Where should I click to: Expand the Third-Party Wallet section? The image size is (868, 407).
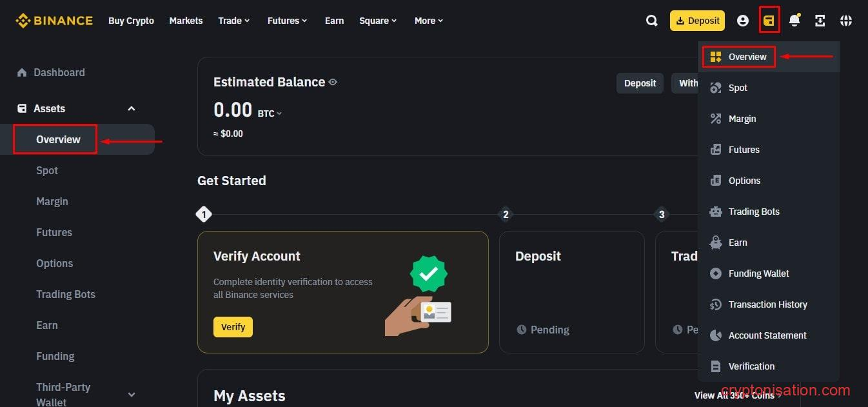(132, 395)
